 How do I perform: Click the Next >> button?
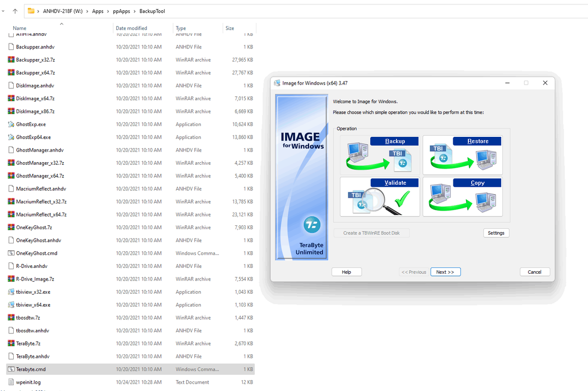click(x=445, y=272)
